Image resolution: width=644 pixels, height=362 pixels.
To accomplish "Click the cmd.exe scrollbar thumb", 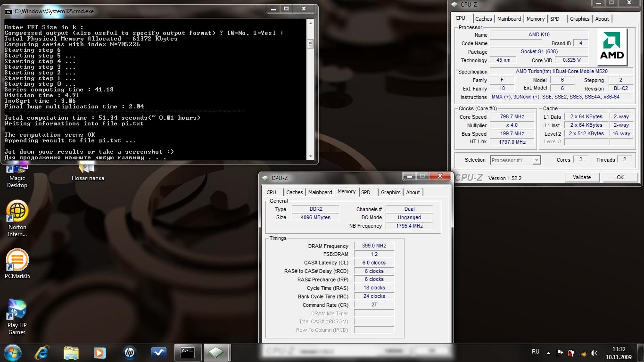I will click(310, 44).
